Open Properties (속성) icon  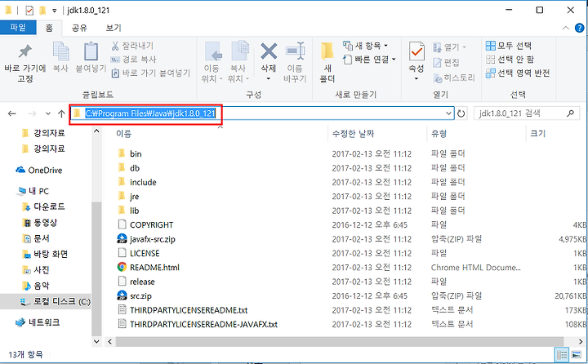click(x=416, y=51)
